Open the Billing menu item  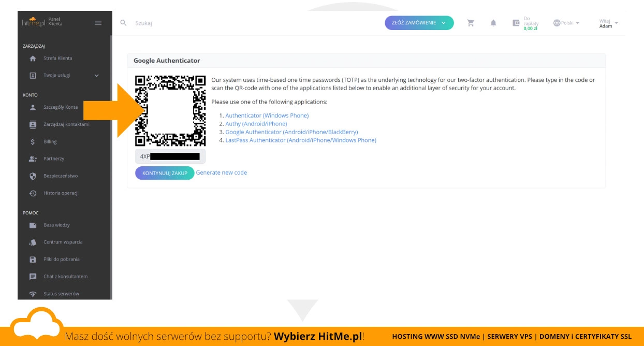click(x=50, y=141)
